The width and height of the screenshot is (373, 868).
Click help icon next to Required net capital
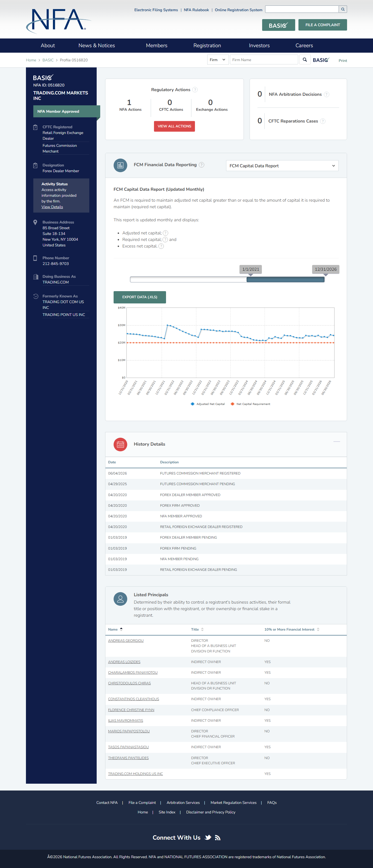[x=165, y=240]
